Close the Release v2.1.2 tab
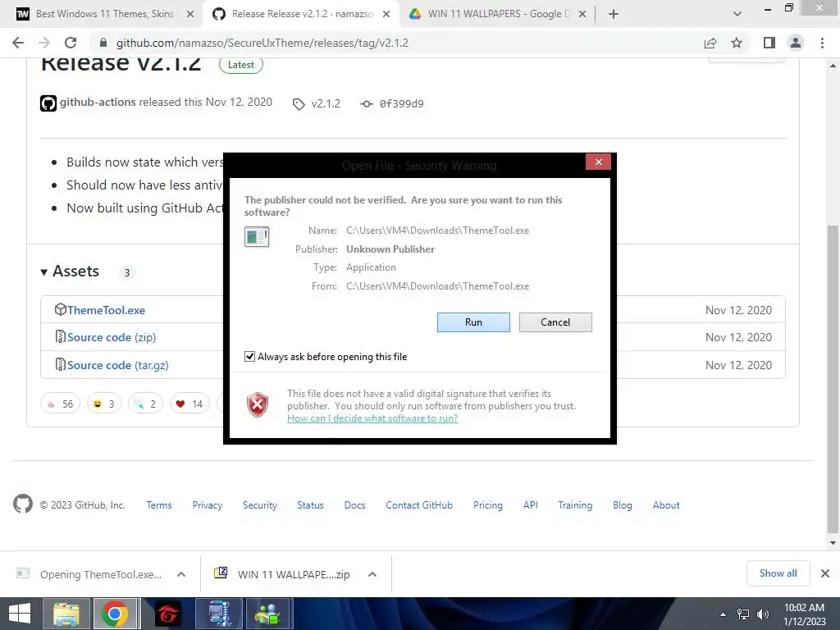Screen dimensions: 840x630 pos(386,14)
